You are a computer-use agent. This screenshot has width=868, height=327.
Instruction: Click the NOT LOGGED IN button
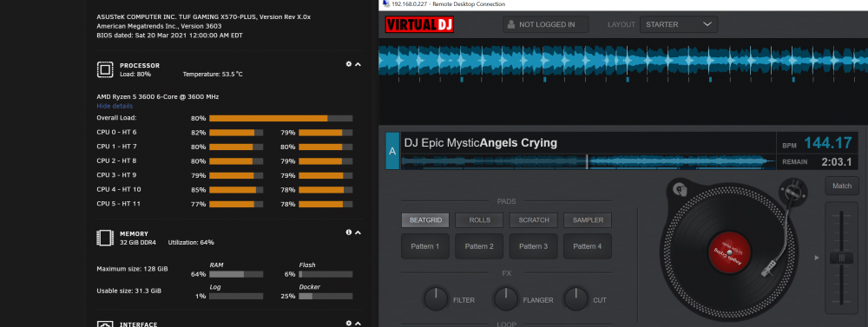(x=546, y=25)
